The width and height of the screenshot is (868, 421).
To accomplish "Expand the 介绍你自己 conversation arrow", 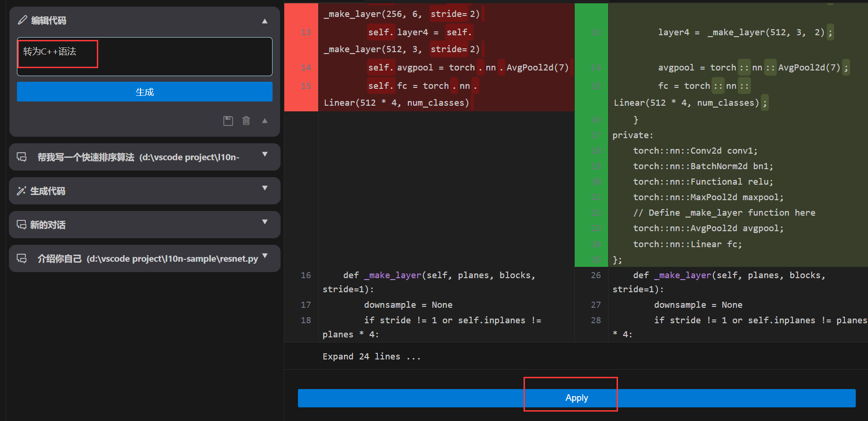I will pyautogui.click(x=265, y=256).
